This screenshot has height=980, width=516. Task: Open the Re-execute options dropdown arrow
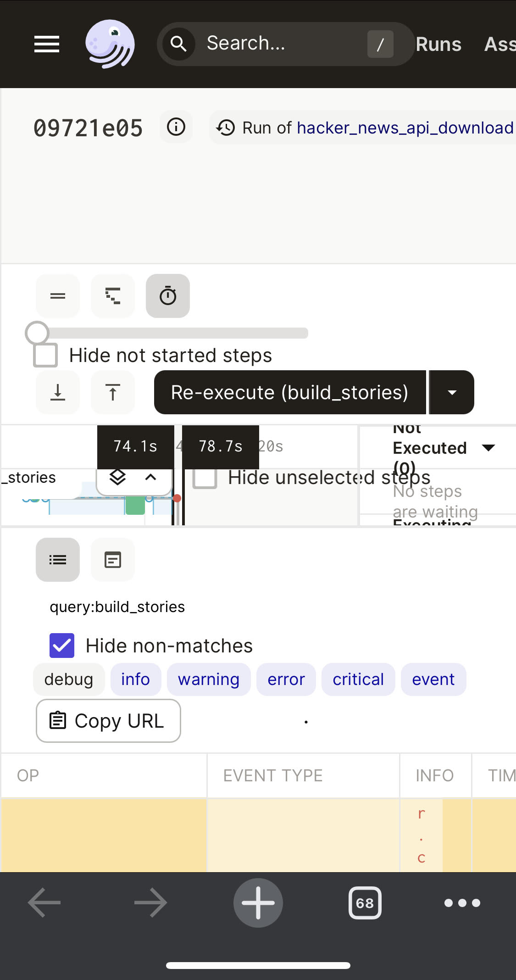click(x=451, y=392)
